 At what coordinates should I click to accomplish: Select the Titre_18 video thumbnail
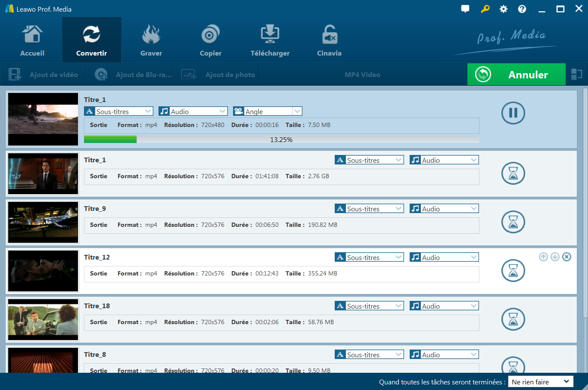(x=43, y=320)
